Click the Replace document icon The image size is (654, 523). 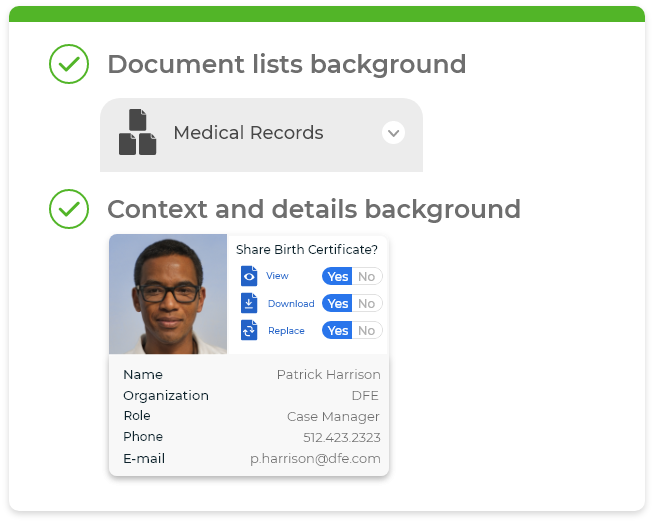249,330
